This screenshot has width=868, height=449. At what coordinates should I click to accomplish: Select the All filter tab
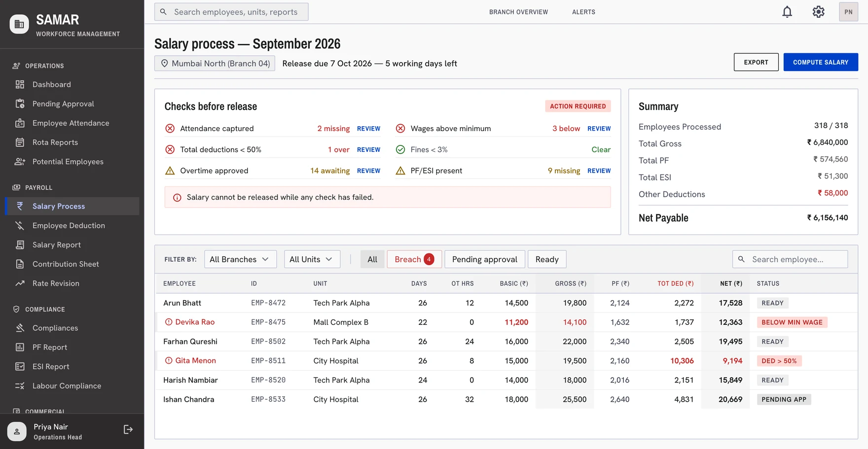pyautogui.click(x=372, y=259)
